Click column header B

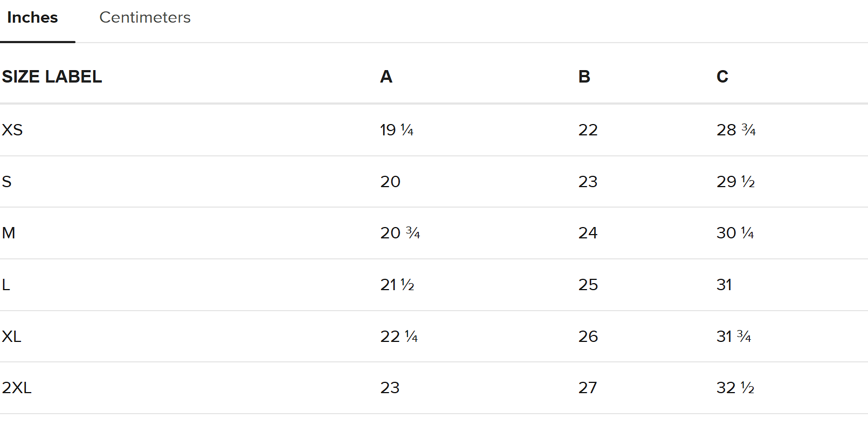point(584,77)
